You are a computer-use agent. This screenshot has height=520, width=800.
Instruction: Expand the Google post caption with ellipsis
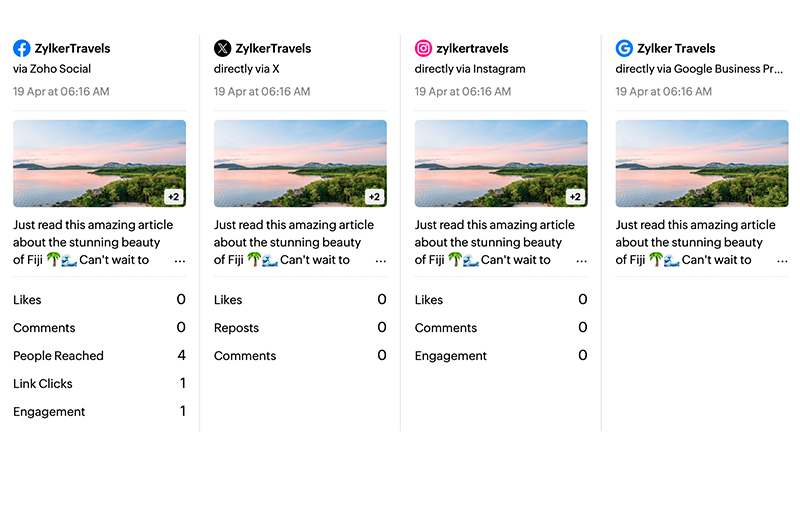coord(782,261)
